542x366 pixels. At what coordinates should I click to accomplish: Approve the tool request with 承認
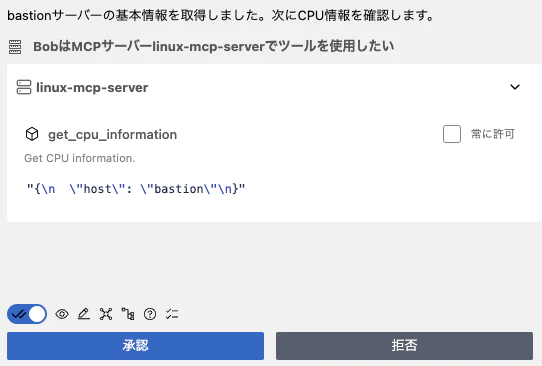point(135,346)
